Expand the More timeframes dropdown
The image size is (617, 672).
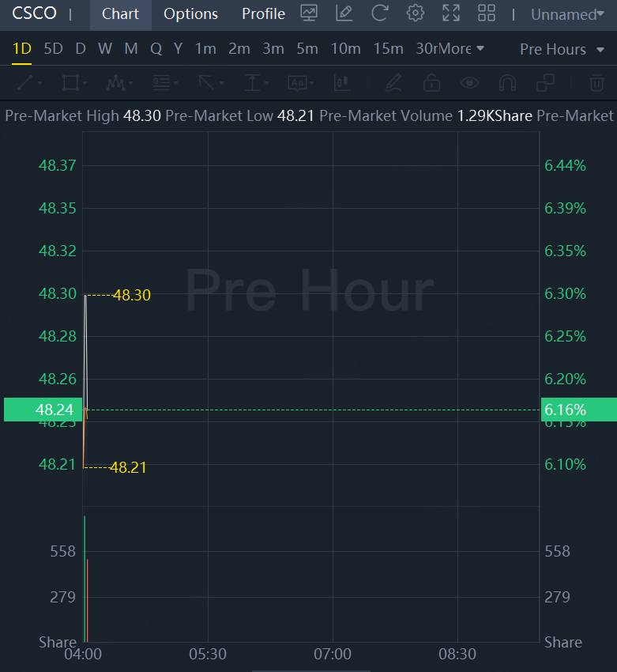click(x=461, y=49)
